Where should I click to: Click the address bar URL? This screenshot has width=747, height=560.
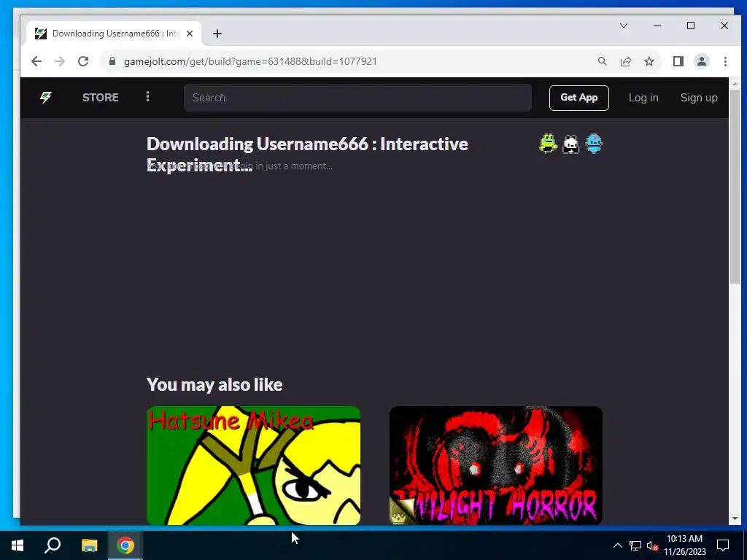coord(250,61)
